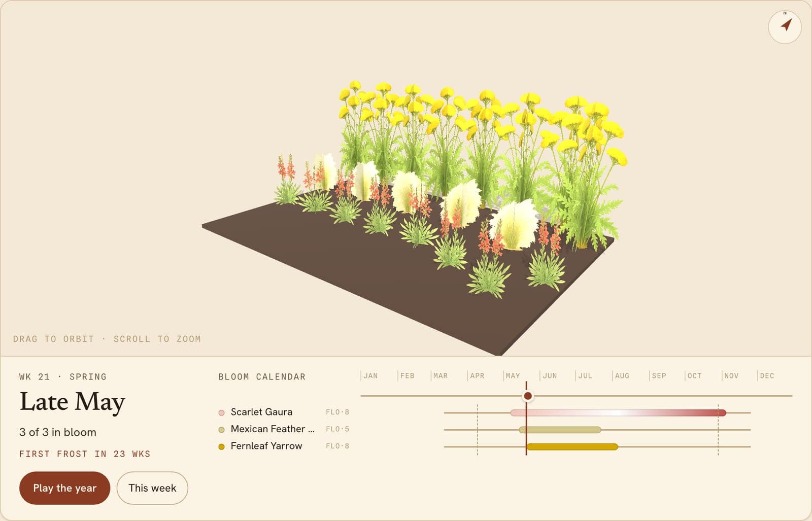Click the '3 of 3 in bloom' status text
Screen dimensions: 812x521
pos(58,432)
